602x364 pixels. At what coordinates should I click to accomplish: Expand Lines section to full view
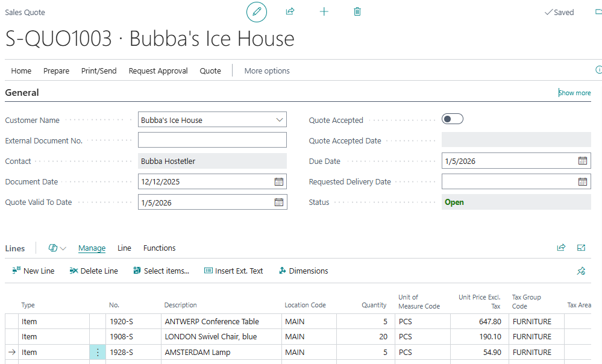[x=581, y=248]
